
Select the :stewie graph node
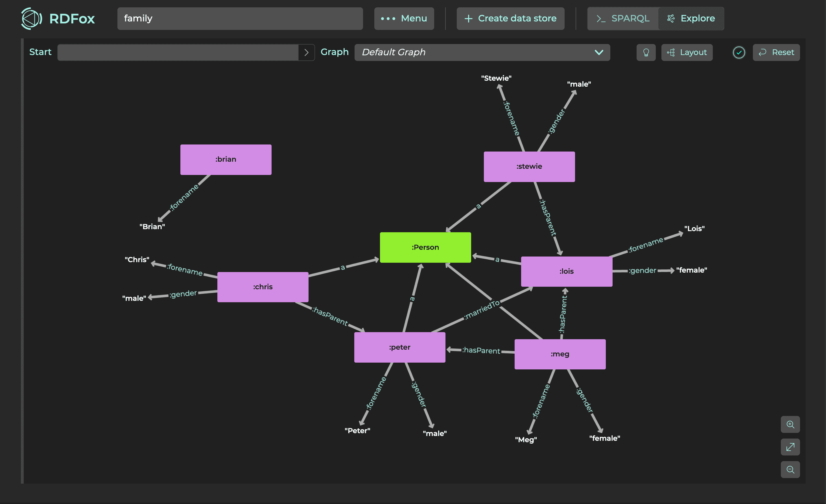click(x=529, y=166)
